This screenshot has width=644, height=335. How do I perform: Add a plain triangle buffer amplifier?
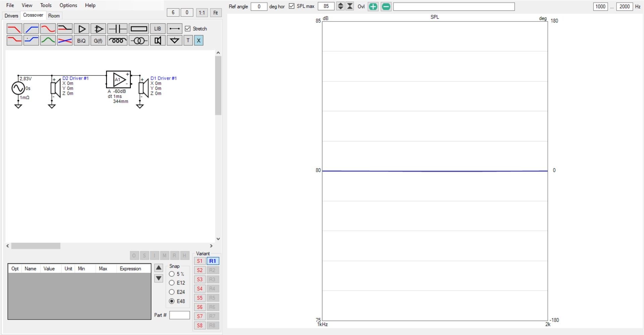pos(82,29)
